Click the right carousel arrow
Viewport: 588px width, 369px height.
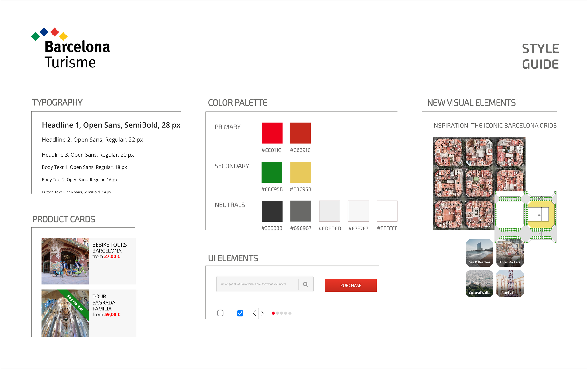coord(262,313)
